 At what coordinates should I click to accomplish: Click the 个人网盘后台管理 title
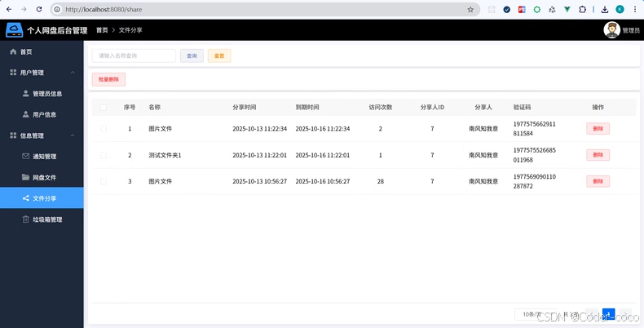pyautogui.click(x=57, y=30)
